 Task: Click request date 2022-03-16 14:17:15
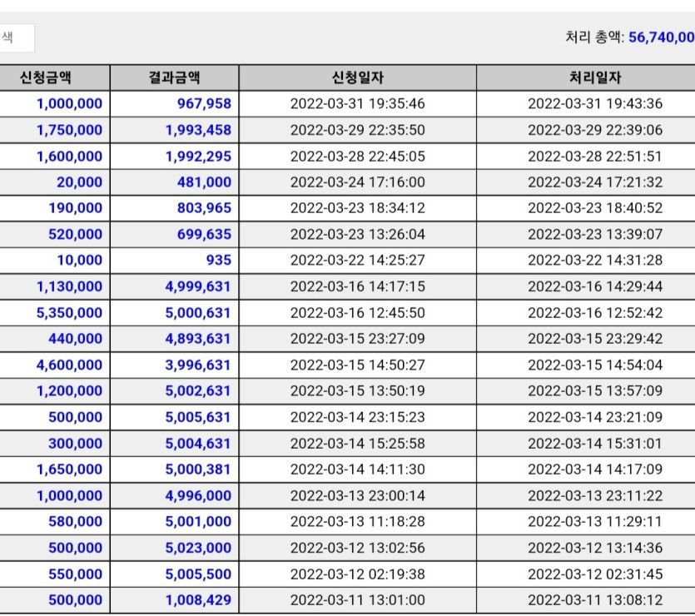click(358, 286)
